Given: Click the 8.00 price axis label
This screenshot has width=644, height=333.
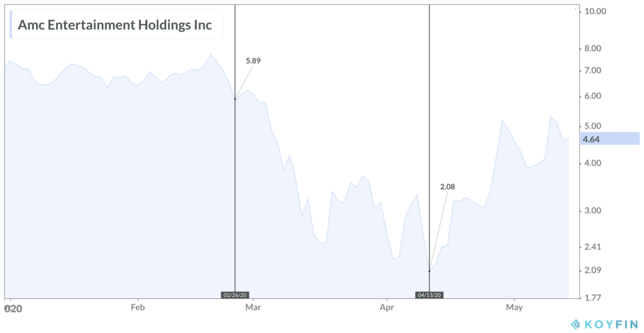Looking at the screenshot, I should click(592, 48).
